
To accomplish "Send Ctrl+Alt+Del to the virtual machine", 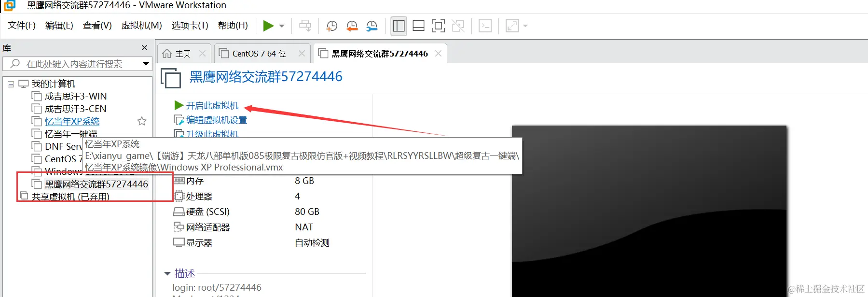I will pos(305,26).
